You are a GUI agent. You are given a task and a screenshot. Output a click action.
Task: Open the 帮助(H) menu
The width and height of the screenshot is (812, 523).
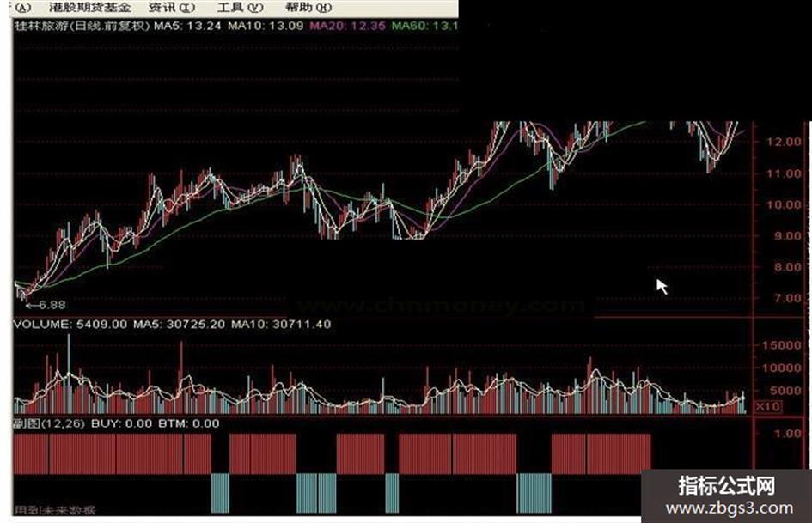click(x=308, y=7)
